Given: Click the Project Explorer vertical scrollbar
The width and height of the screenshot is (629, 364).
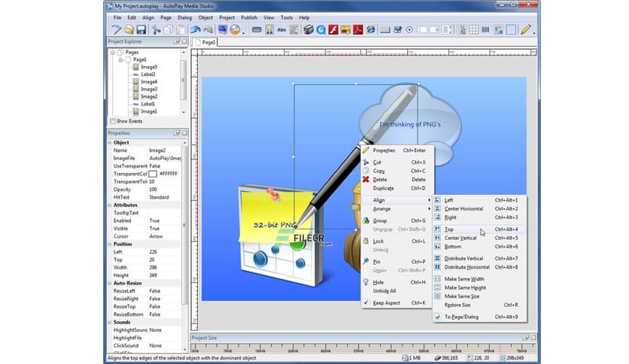Looking at the screenshot, I should (x=184, y=82).
